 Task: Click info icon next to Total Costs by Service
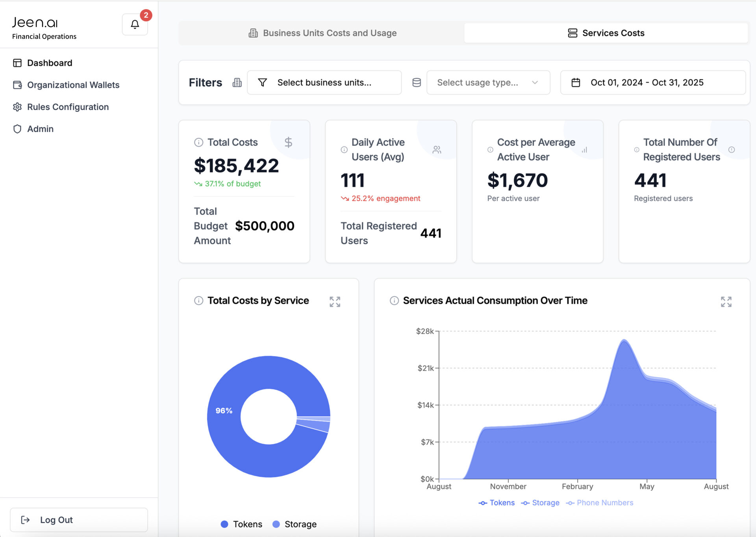(x=198, y=301)
